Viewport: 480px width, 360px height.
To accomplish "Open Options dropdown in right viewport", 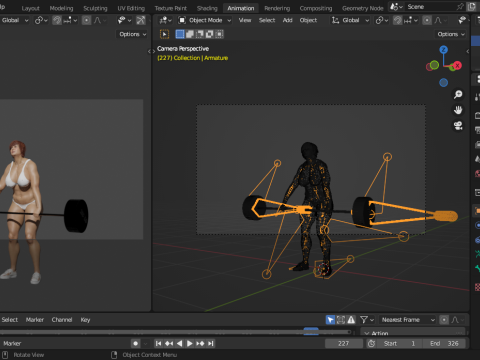I will (451, 34).
